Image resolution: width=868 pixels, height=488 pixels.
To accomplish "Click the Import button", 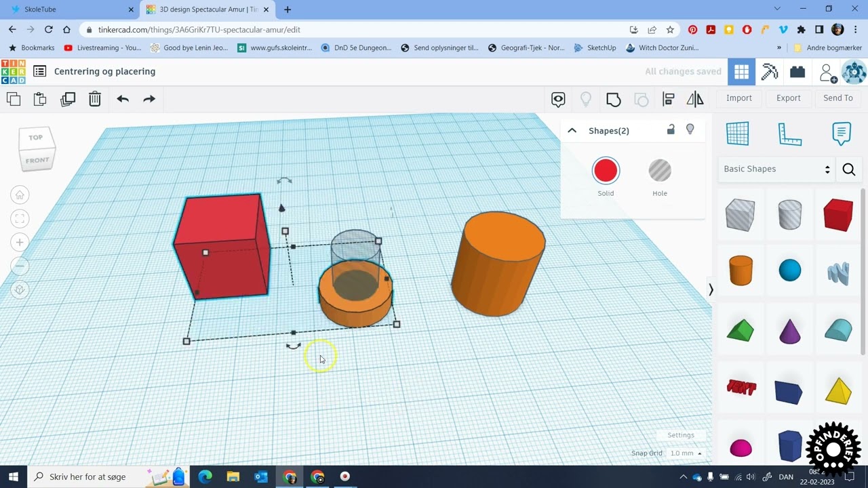I will pyautogui.click(x=739, y=98).
